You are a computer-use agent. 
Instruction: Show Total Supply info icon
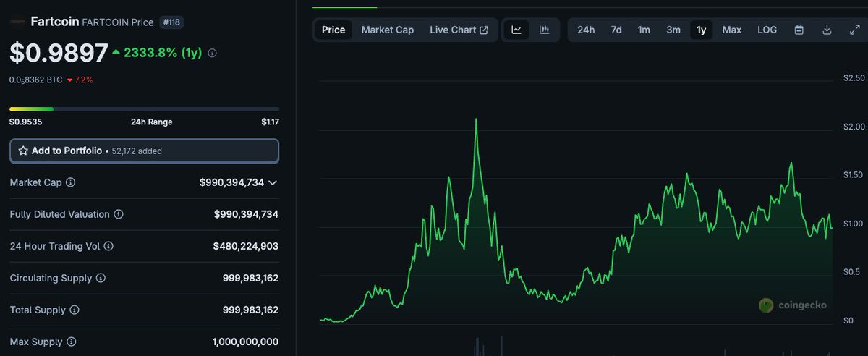(75, 310)
